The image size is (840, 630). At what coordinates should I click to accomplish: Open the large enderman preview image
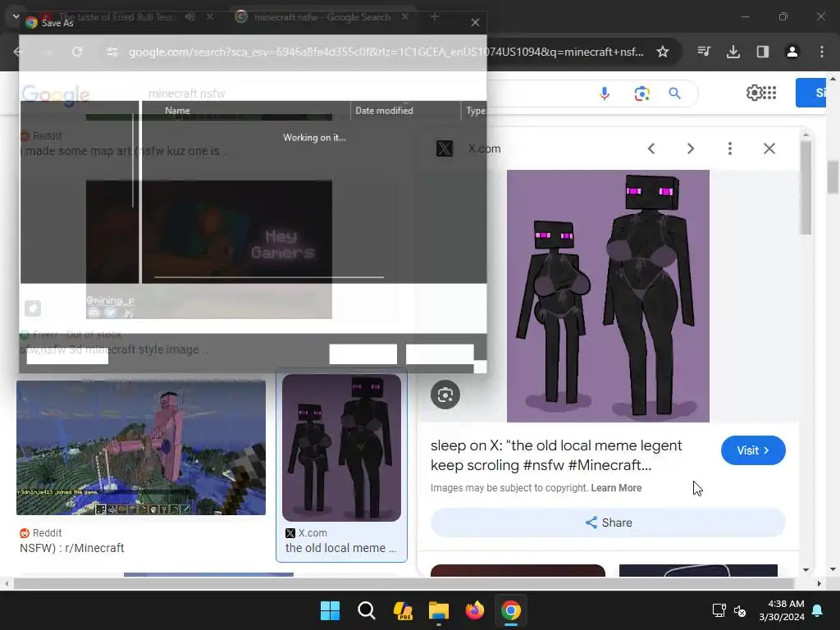tap(608, 295)
